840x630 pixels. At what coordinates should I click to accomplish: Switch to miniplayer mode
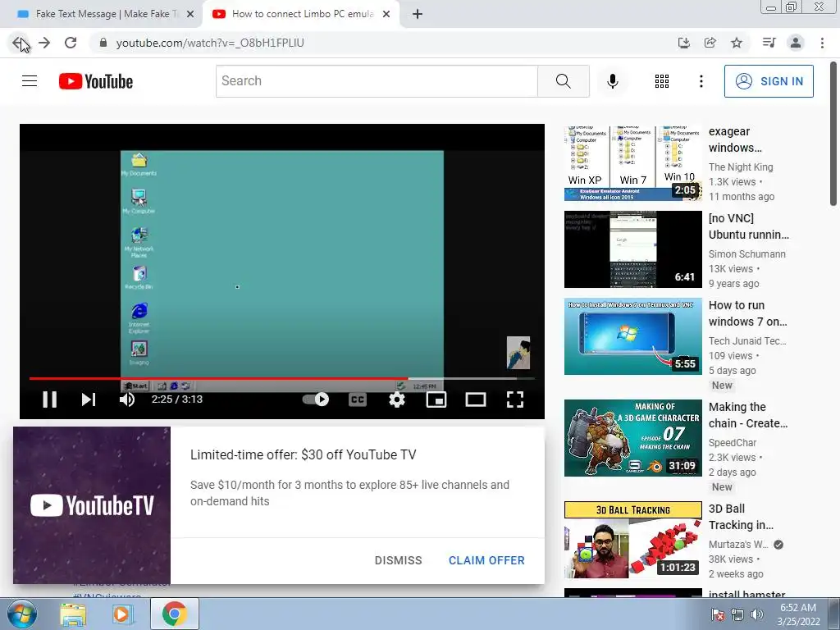click(x=436, y=399)
